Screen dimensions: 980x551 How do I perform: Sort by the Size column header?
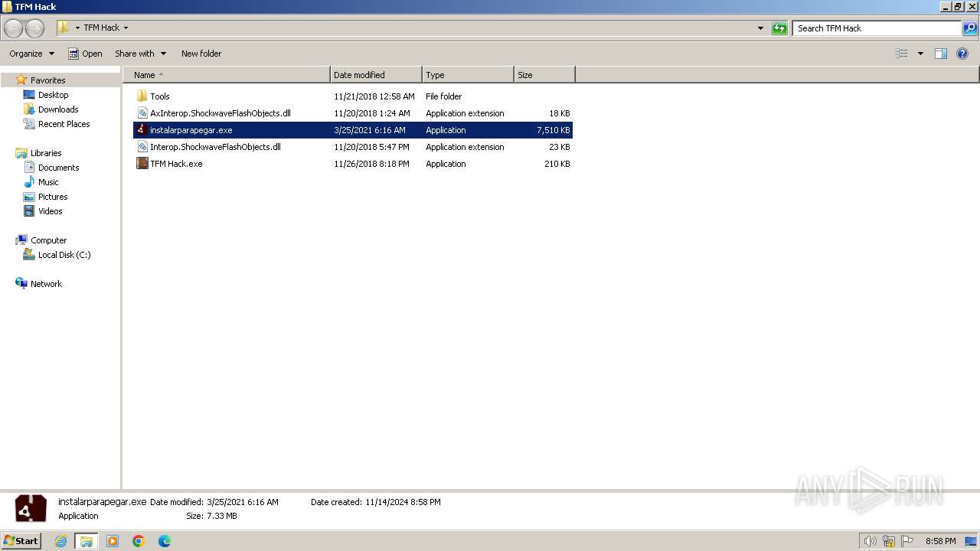pyautogui.click(x=544, y=75)
